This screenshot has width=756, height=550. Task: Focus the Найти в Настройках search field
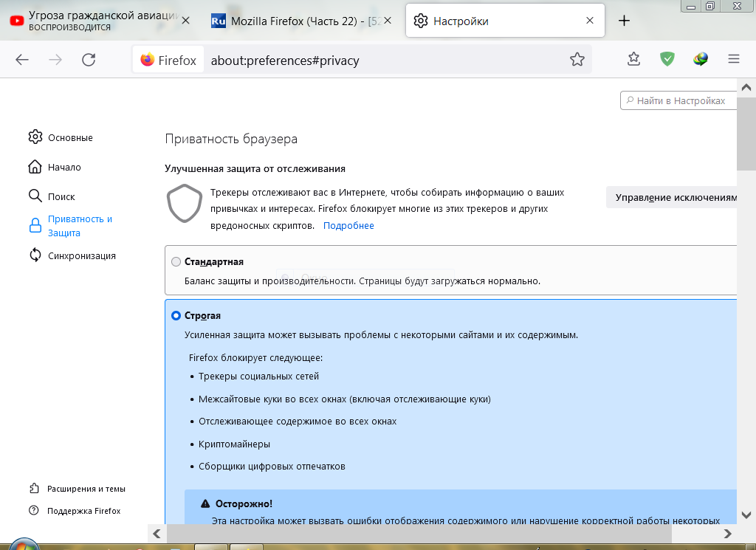pos(678,100)
